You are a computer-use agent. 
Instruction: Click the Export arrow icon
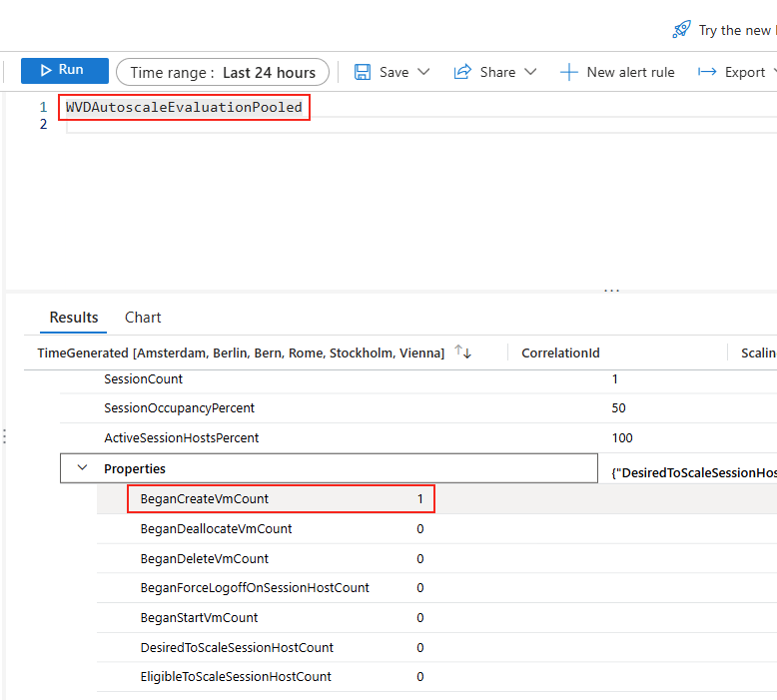click(707, 72)
